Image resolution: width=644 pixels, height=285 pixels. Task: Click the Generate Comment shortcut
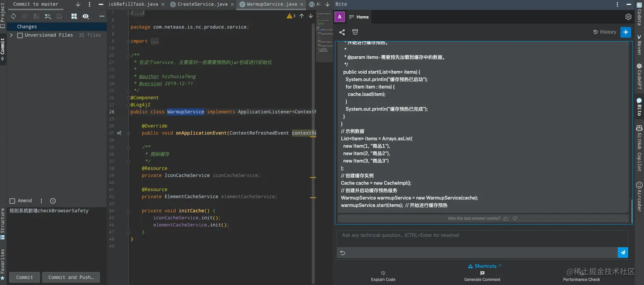(482, 276)
